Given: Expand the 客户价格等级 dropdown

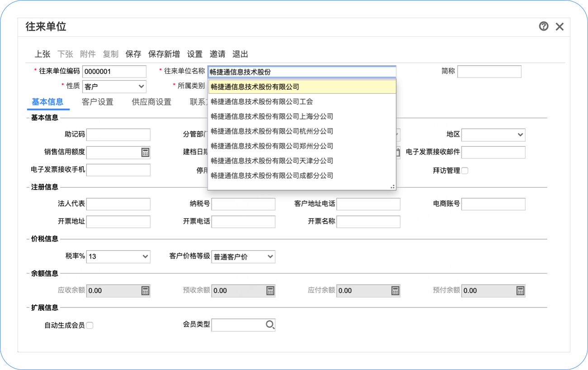Looking at the screenshot, I should pos(243,257).
